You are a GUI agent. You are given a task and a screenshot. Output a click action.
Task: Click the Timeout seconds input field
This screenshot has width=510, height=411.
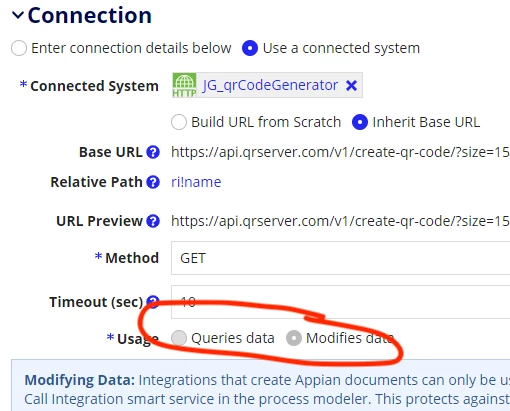(340, 302)
